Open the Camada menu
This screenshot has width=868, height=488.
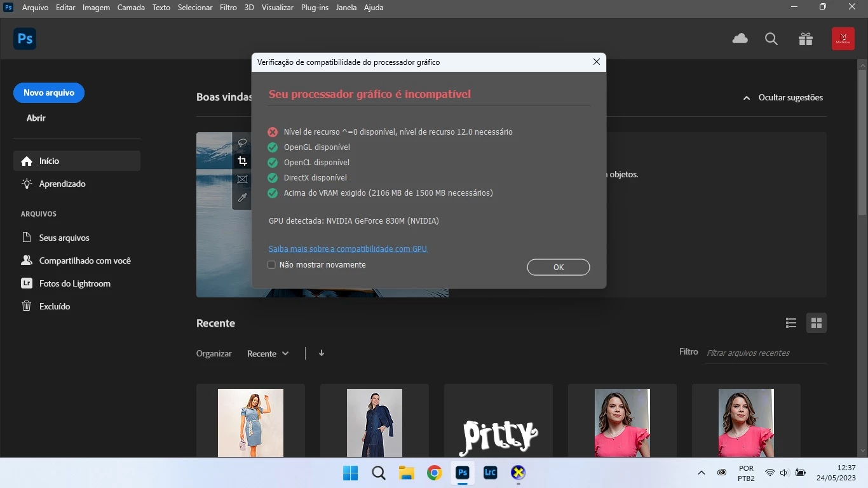(131, 8)
